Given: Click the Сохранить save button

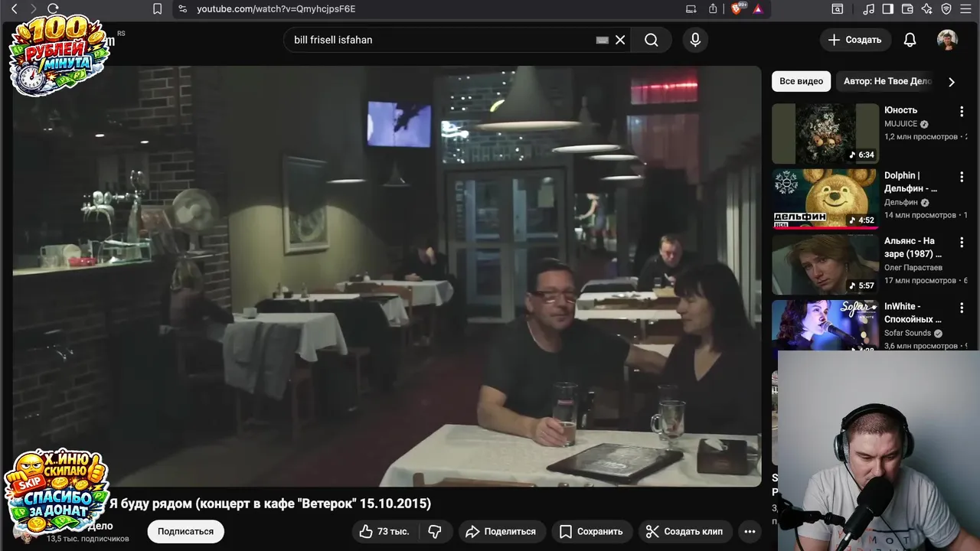Looking at the screenshot, I should click(591, 531).
